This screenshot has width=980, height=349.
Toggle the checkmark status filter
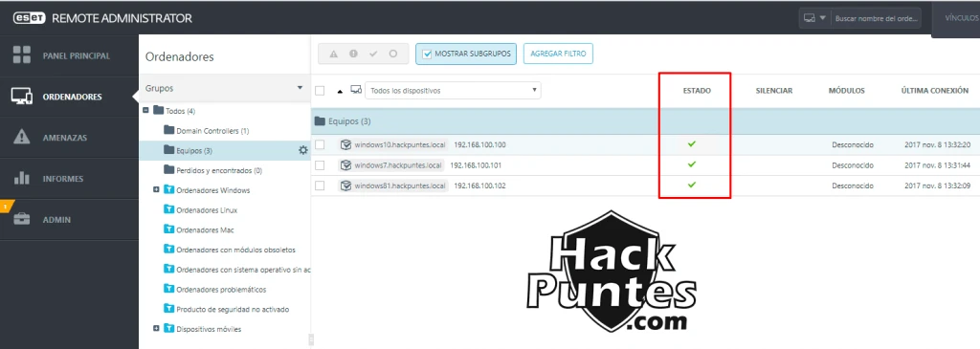374,55
